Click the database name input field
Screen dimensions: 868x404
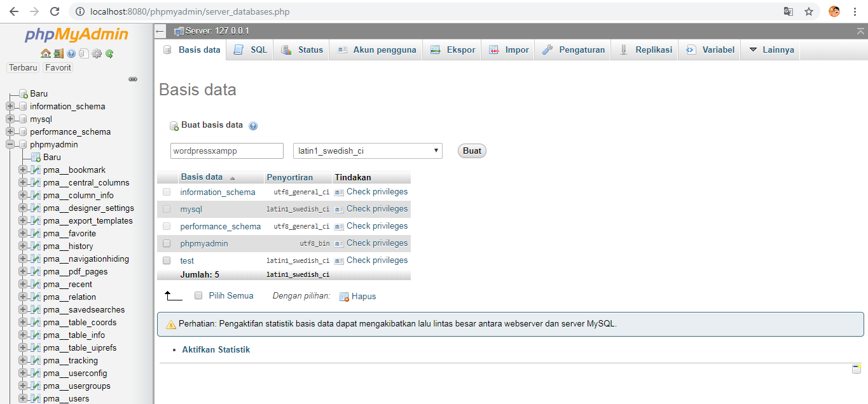pyautogui.click(x=227, y=151)
